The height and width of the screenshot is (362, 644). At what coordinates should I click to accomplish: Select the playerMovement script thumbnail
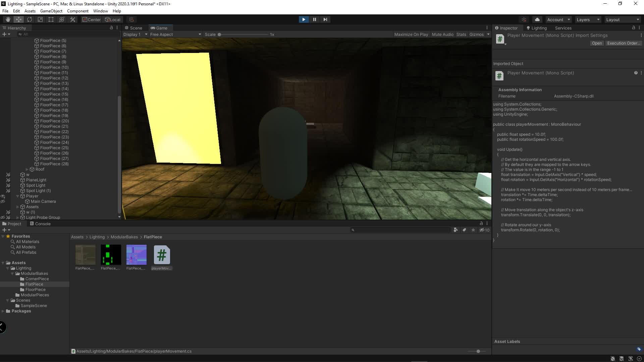tap(162, 255)
